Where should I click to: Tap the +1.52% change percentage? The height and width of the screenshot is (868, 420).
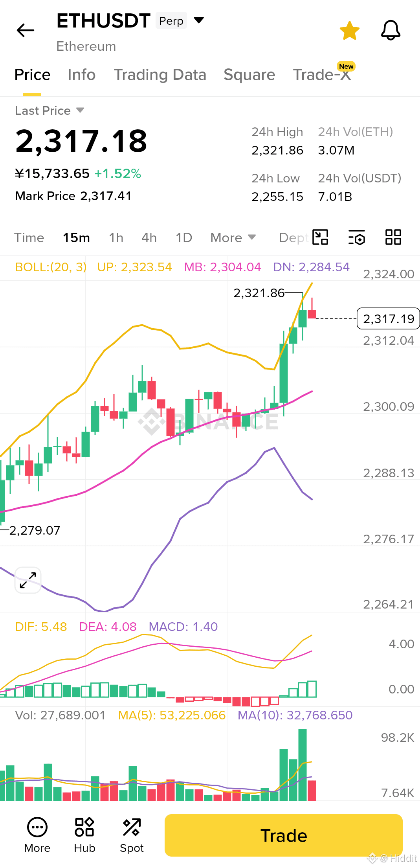point(118,173)
